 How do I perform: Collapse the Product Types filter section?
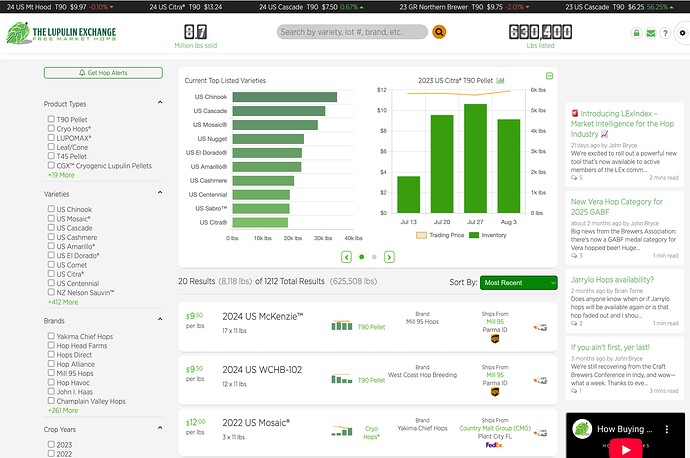160,103
